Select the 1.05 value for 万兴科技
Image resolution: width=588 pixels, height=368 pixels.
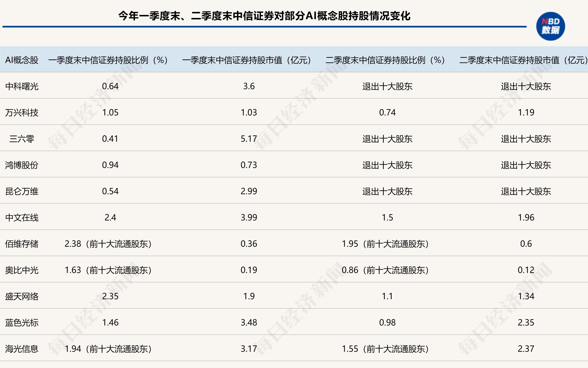110,113
